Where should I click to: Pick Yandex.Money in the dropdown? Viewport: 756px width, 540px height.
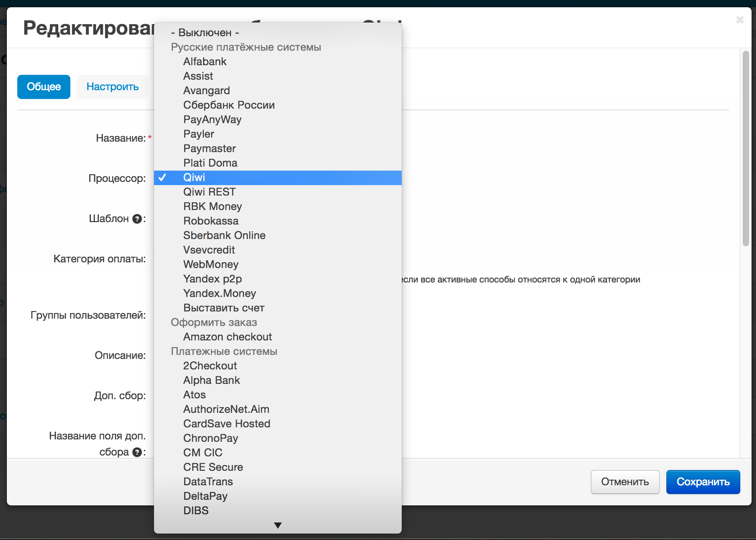point(220,293)
